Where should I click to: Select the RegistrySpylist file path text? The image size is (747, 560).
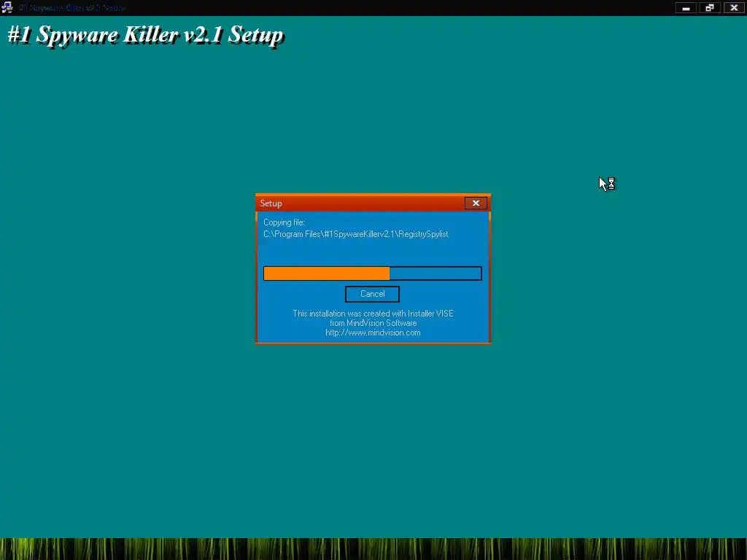click(x=356, y=234)
